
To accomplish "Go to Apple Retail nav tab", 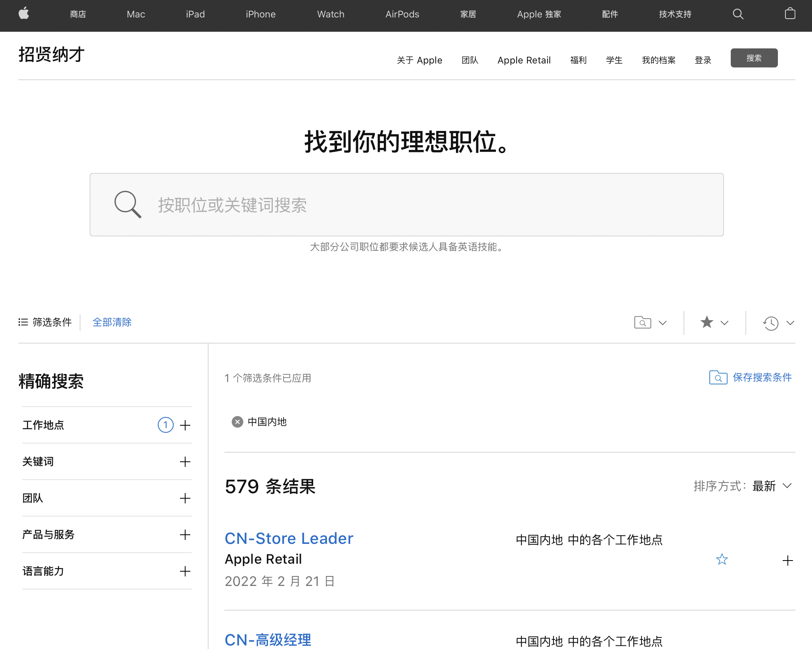I will (524, 60).
